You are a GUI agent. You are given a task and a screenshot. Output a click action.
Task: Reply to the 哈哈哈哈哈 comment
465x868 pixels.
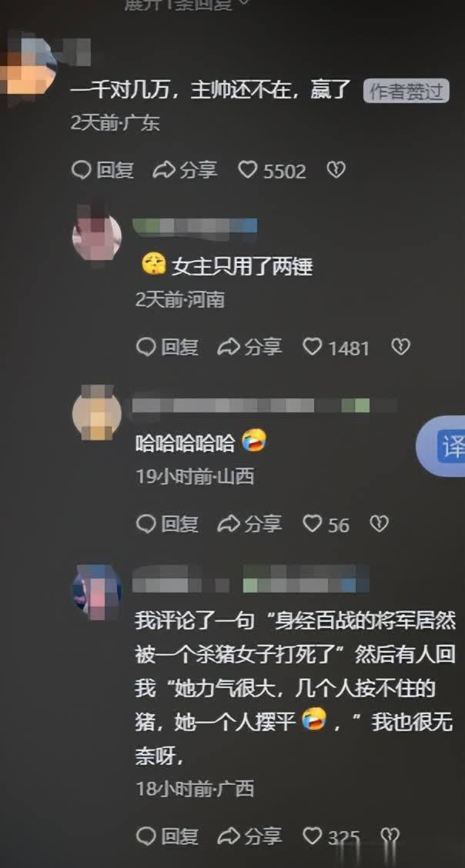pyautogui.click(x=167, y=524)
